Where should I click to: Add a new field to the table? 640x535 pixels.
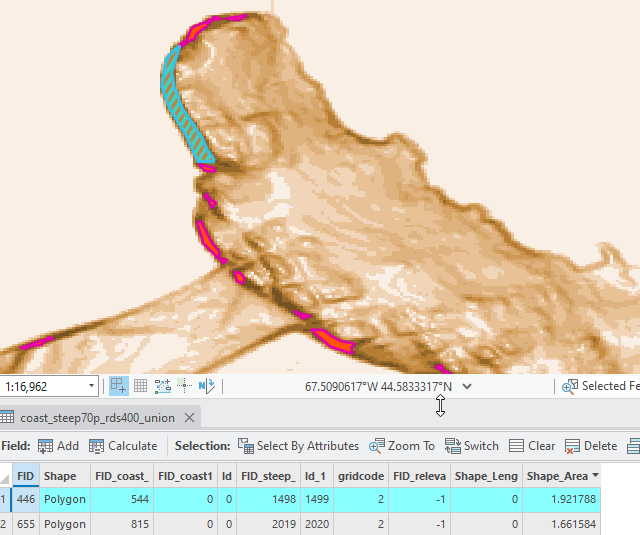point(58,446)
